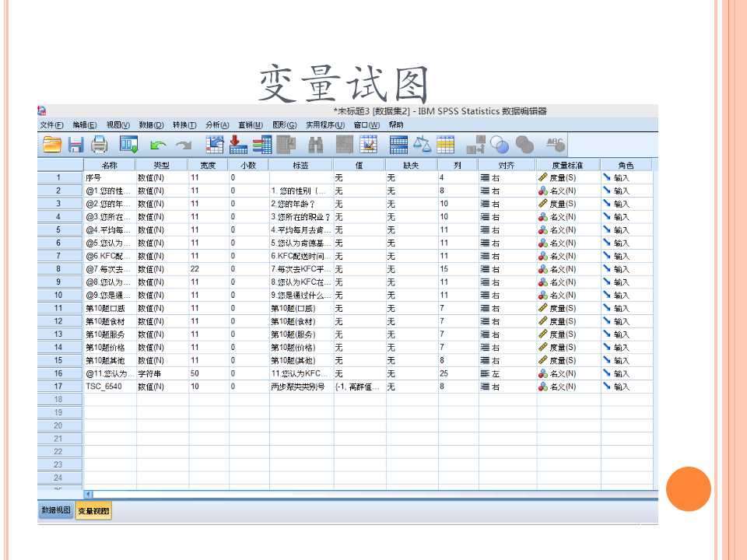Open the 视图(V) menu

pos(118,124)
